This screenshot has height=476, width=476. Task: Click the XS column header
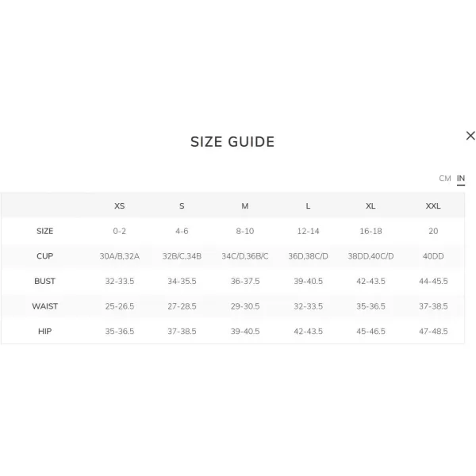tap(119, 206)
